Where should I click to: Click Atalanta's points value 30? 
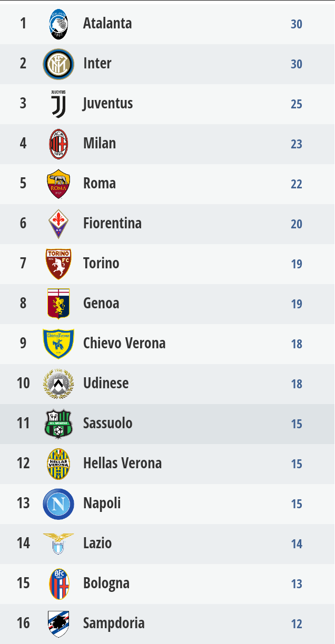(297, 24)
